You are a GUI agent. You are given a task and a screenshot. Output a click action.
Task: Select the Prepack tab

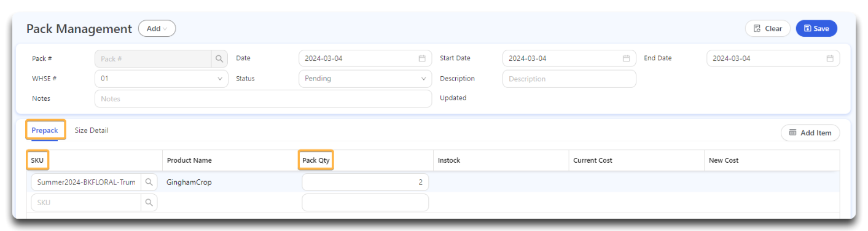coord(45,130)
